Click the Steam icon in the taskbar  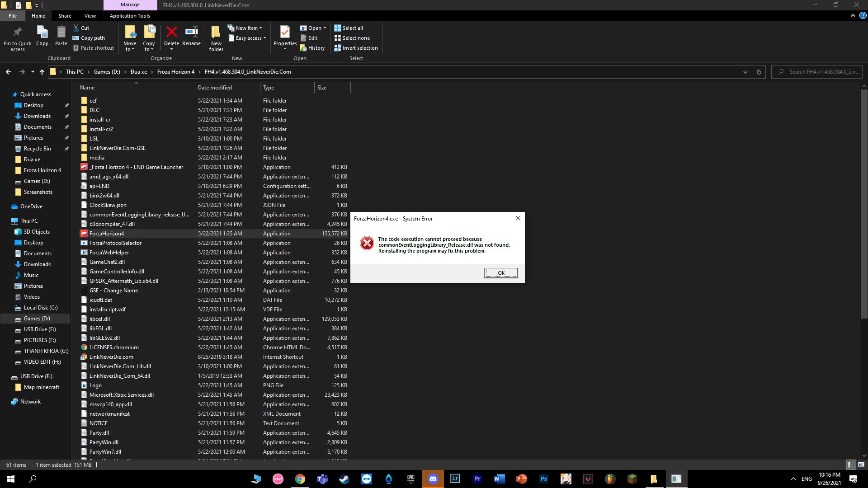(x=344, y=479)
